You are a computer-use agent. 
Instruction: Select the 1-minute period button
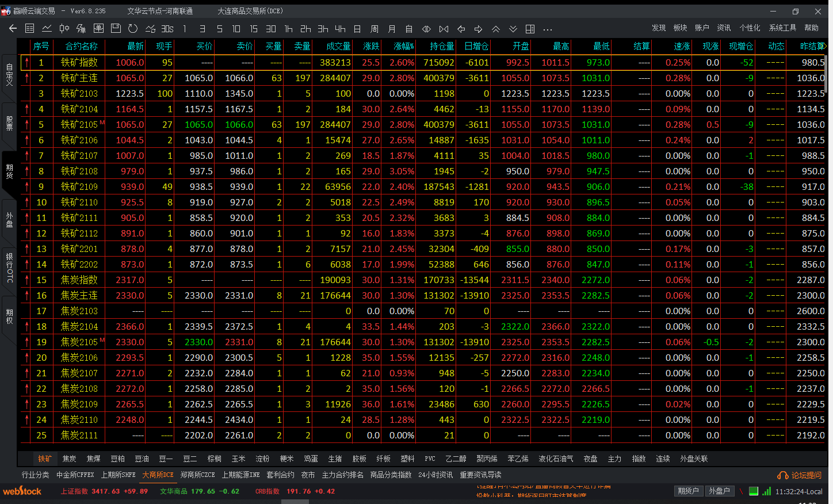(x=185, y=28)
